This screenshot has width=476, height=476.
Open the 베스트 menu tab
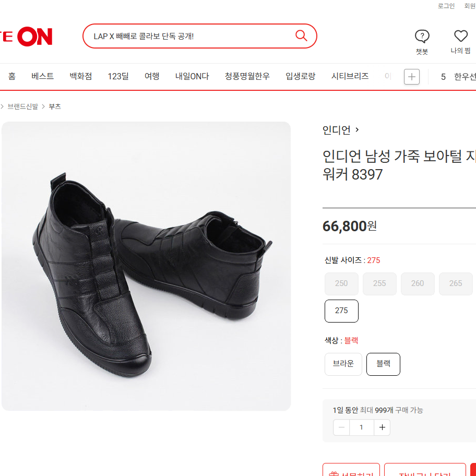click(42, 76)
